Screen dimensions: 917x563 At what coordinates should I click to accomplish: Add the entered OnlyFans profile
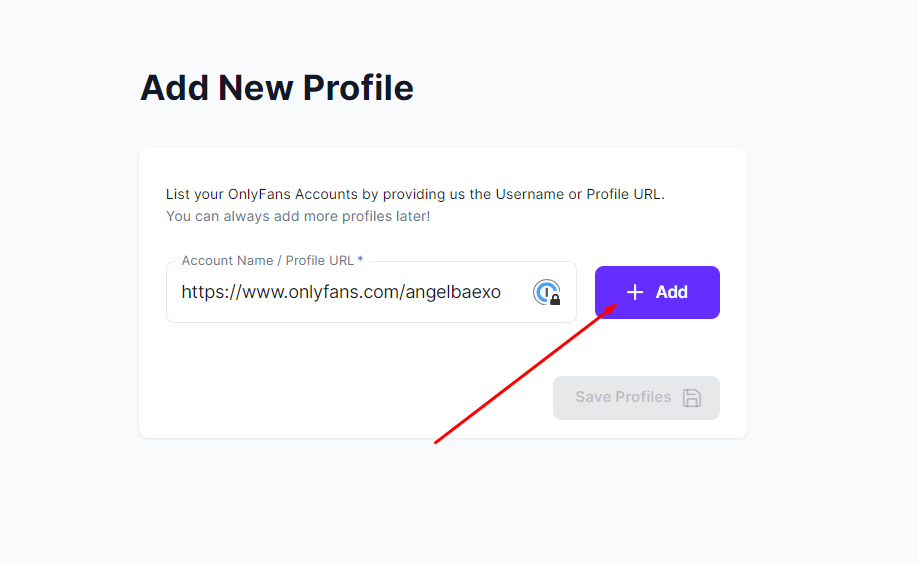coord(657,292)
